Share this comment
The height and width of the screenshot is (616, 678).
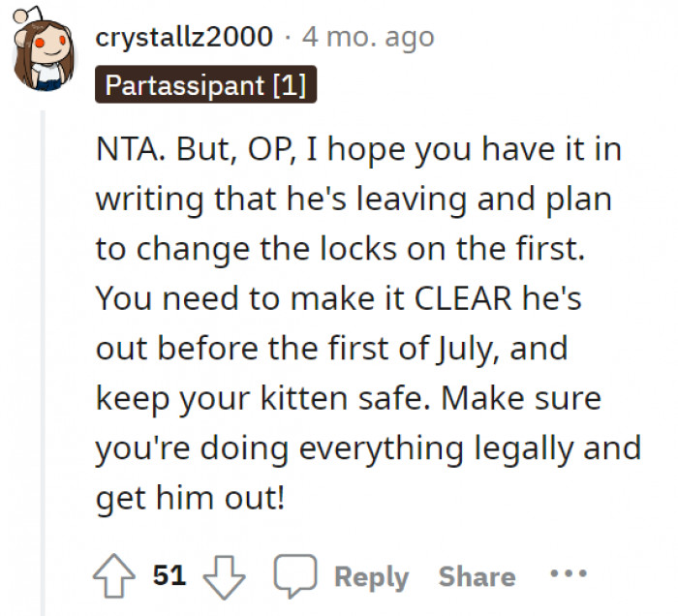tap(476, 575)
